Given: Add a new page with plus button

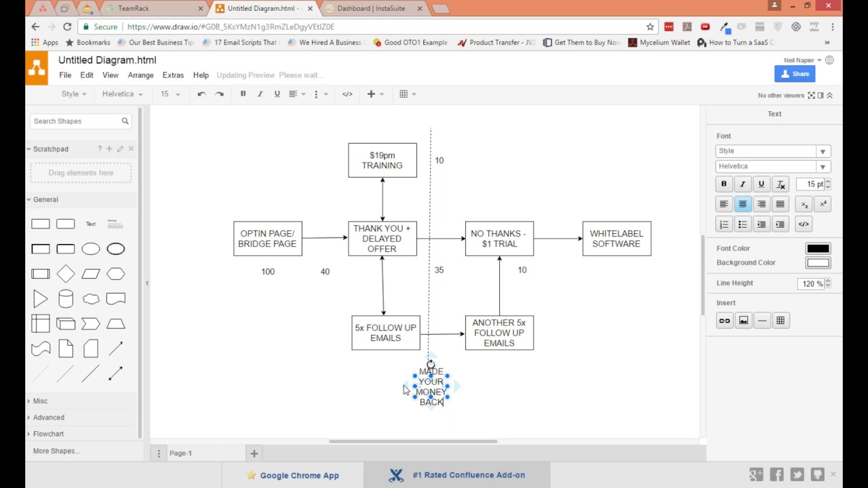Looking at the screenshot, I should click(x=254, y=453).
